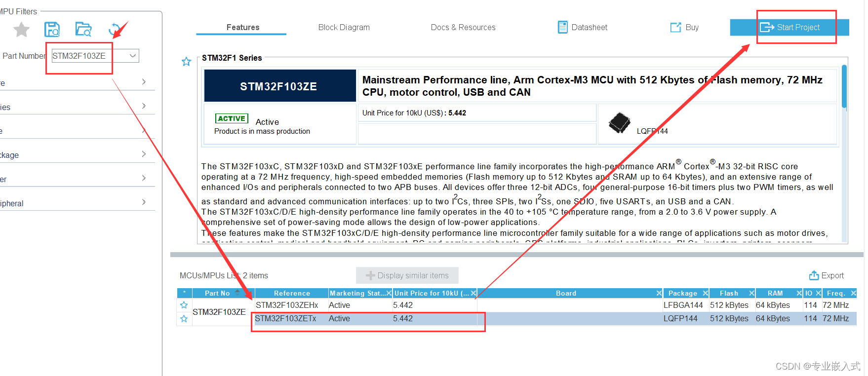Click the reset filters refresh icon
This screenshot has width=868, height=376.
[x=114, y=30]
